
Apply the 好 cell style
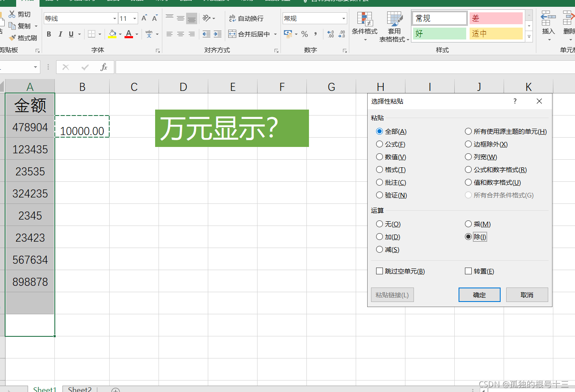pyautogui.click(x=439, y=34)
